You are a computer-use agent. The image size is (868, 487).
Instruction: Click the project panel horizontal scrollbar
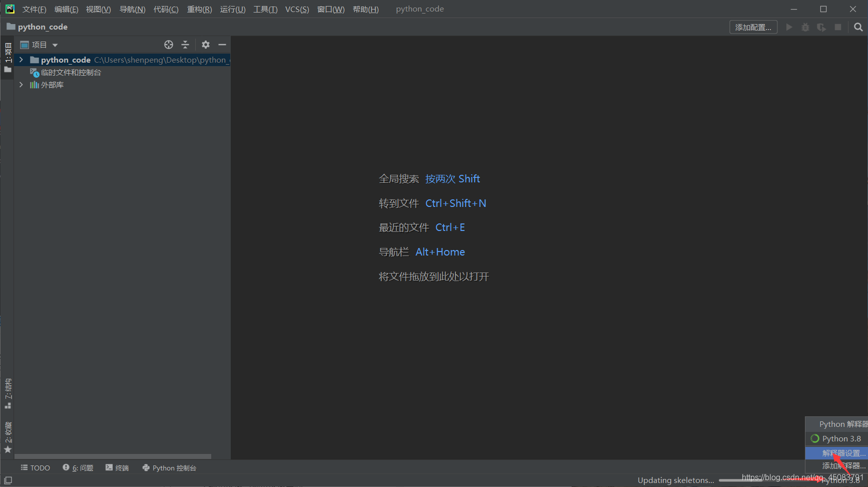click(113, 456)
